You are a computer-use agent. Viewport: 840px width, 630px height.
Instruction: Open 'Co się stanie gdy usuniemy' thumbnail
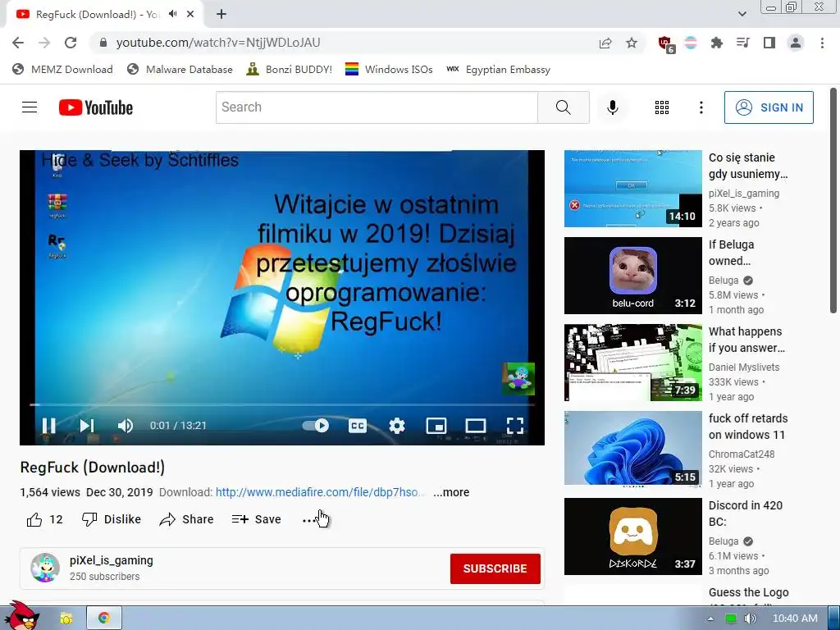(x=632, y=189)
